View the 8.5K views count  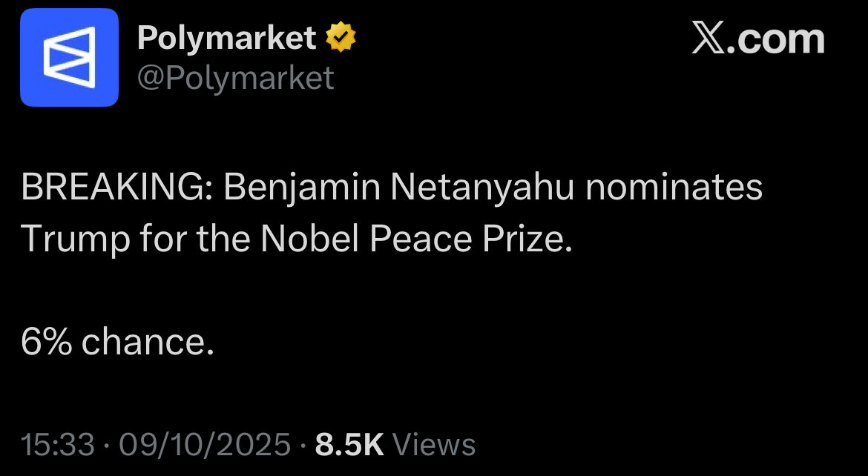(x=349, y=444)
